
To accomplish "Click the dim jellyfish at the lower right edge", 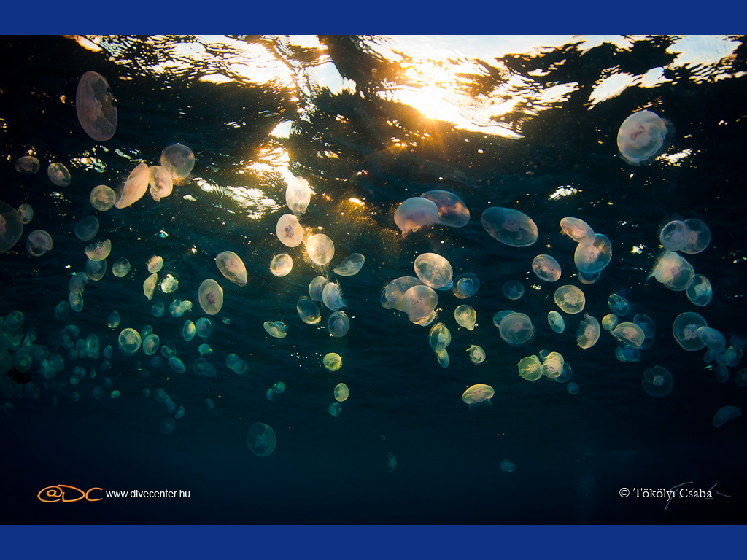I will point(725,416).
